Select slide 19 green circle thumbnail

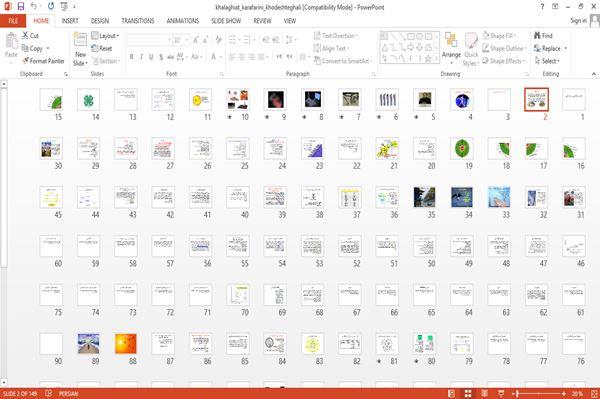pos(461,148)
